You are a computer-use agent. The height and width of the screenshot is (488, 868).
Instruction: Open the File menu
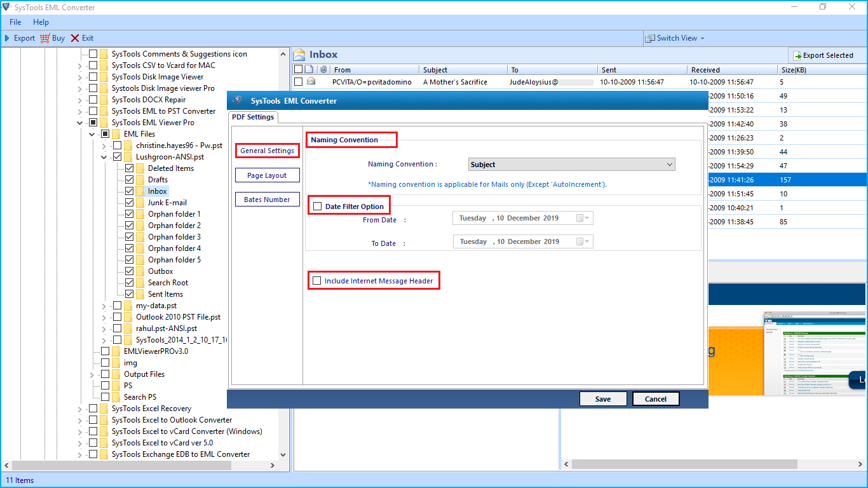click(15, 22)
